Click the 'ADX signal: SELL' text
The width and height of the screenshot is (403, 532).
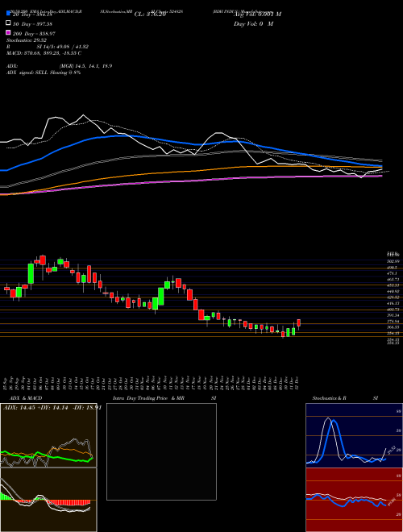28,73
